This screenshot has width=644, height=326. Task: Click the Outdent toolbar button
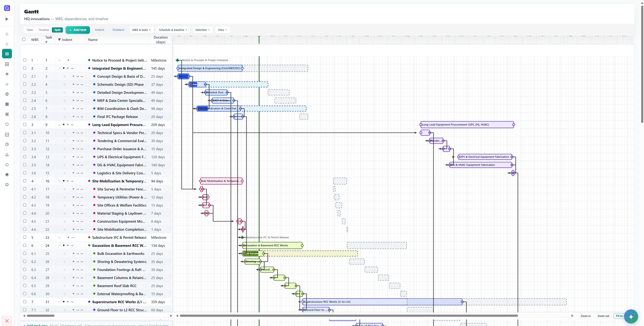coord(118,30)
